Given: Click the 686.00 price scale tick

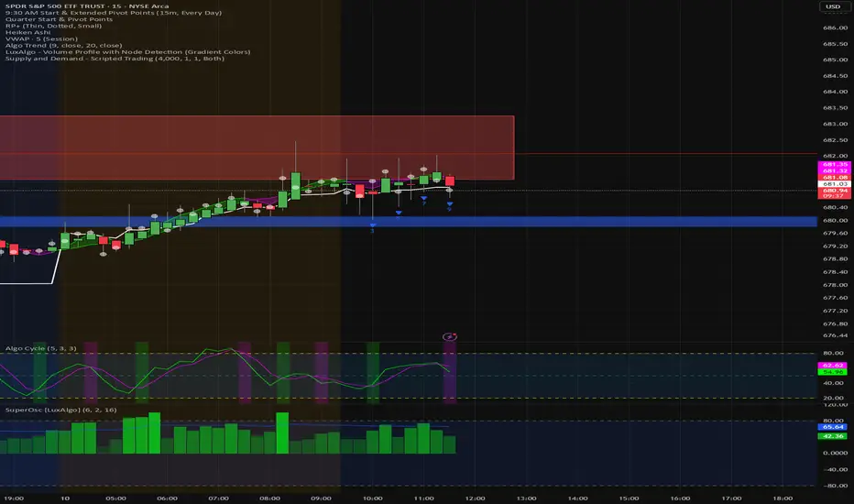Looking at the screenshot, I should click(835, 27).
